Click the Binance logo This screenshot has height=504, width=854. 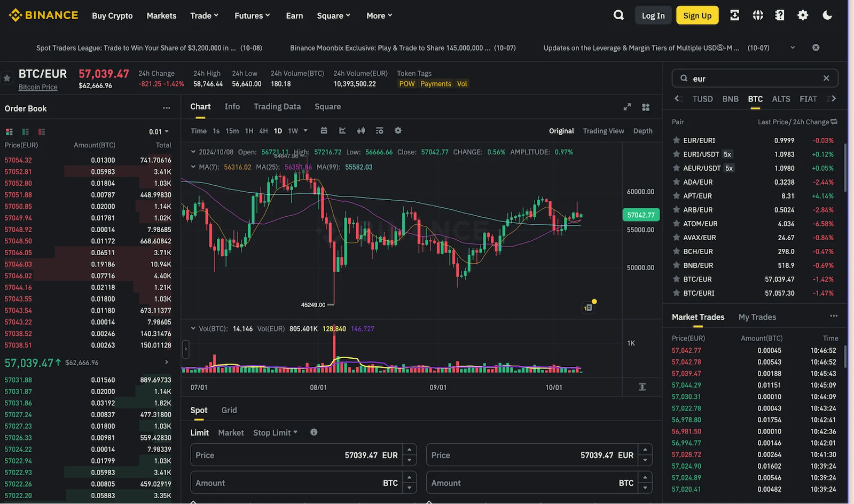click(x=43, y=15)
